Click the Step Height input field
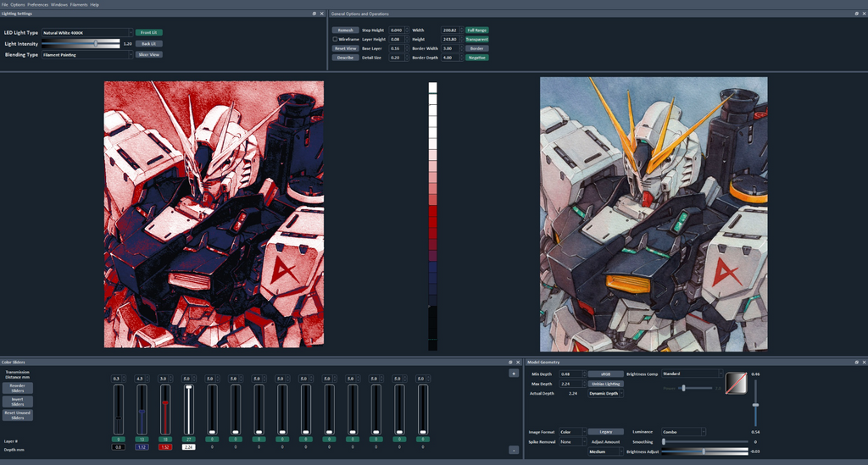The height and width of the screenshot is (465, 868). click(x=398, y=30)
